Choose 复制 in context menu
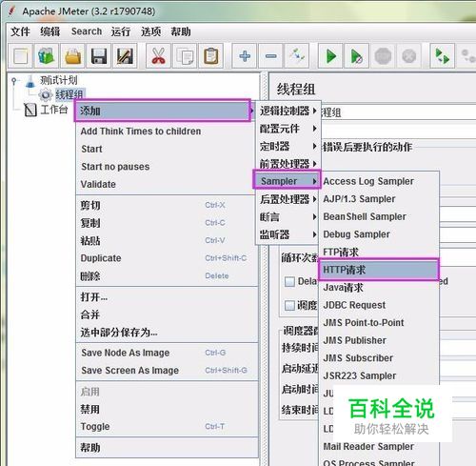476x466 pixels. 168,223
